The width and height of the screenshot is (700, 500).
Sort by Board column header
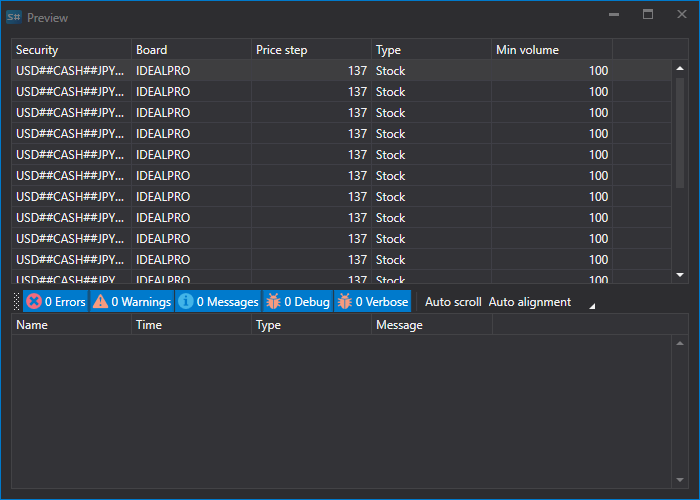point(192,50)
